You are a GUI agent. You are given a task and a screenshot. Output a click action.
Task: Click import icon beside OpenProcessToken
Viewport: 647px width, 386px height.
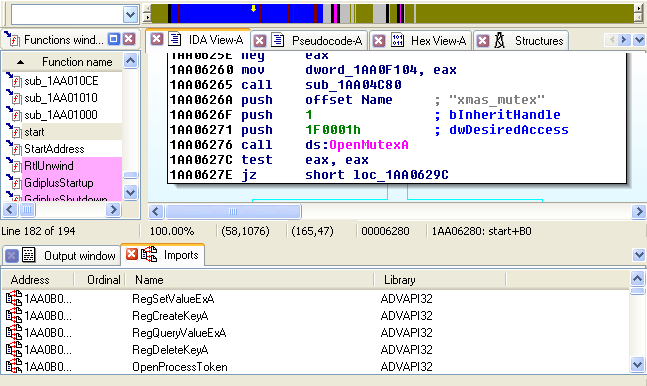(x=14, y=366)
